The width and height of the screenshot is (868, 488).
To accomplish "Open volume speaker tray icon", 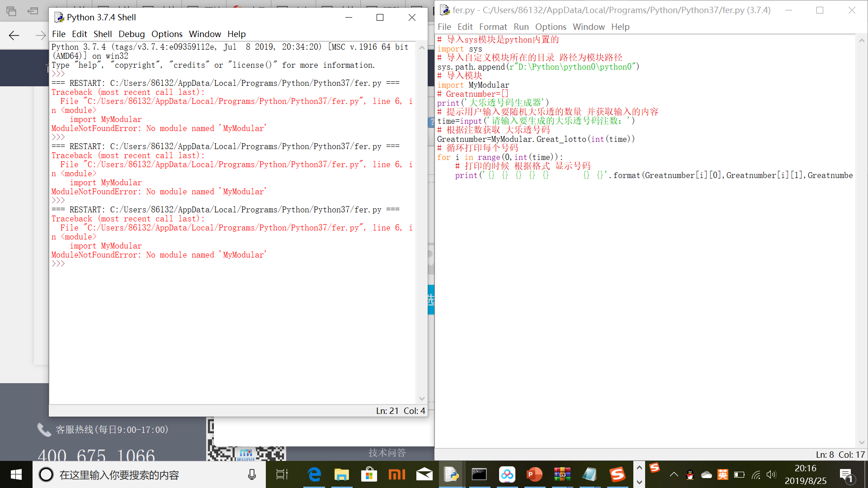I will 771,474.
